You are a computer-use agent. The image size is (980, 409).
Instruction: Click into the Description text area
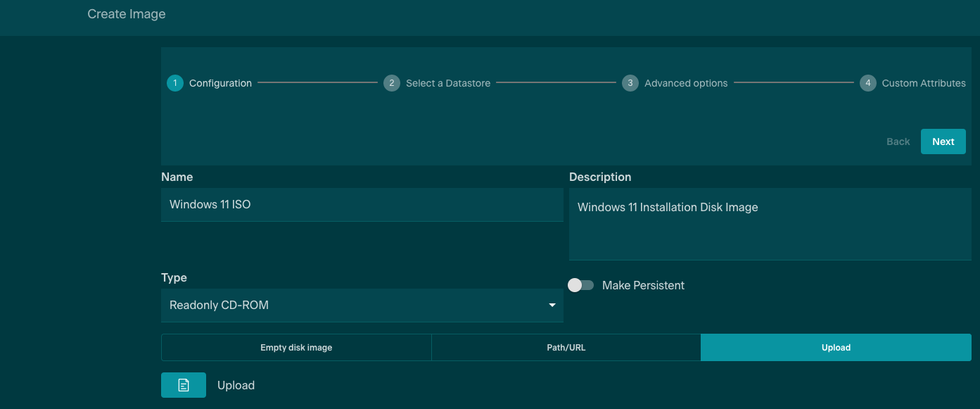(770, 225)
